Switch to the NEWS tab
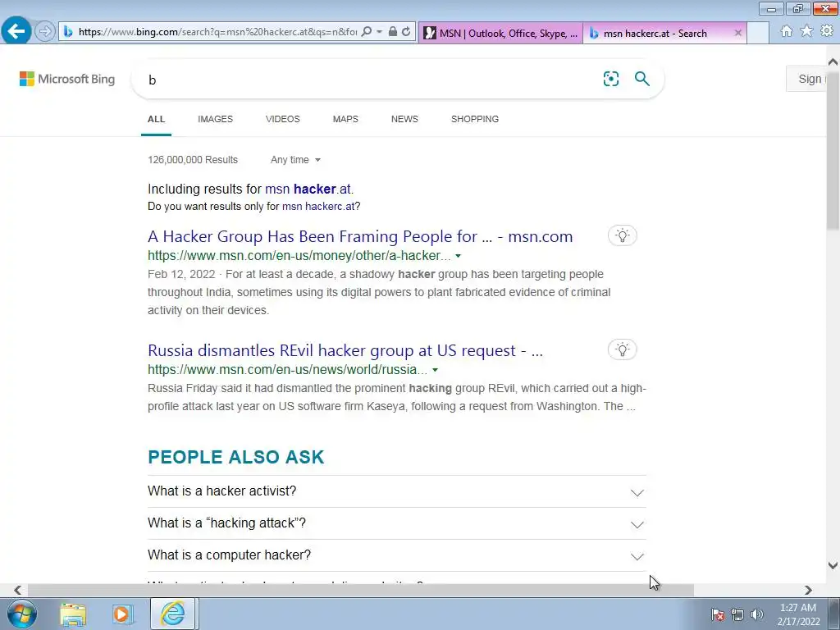Viewport: 840px width, 630px height. click(x=404, y=119)
